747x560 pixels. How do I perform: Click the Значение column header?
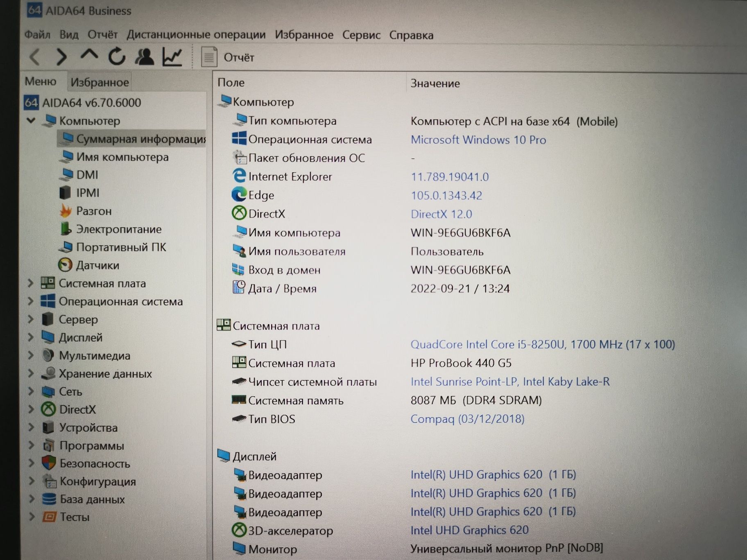[x=435, y=84]
